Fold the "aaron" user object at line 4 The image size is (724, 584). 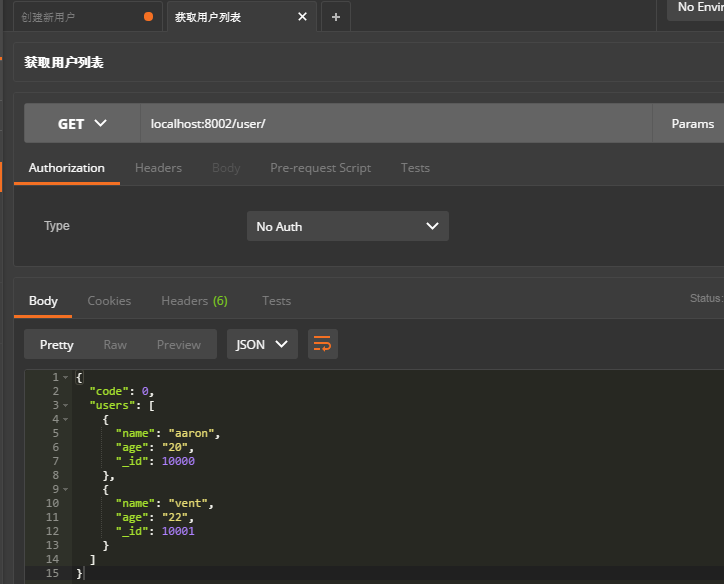(x=66, y=419)
